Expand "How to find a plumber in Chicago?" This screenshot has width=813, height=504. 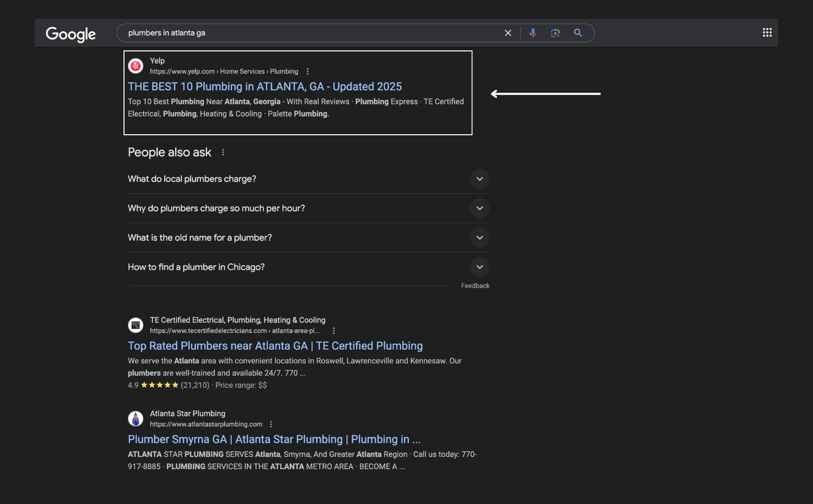[x=309, y=267]
